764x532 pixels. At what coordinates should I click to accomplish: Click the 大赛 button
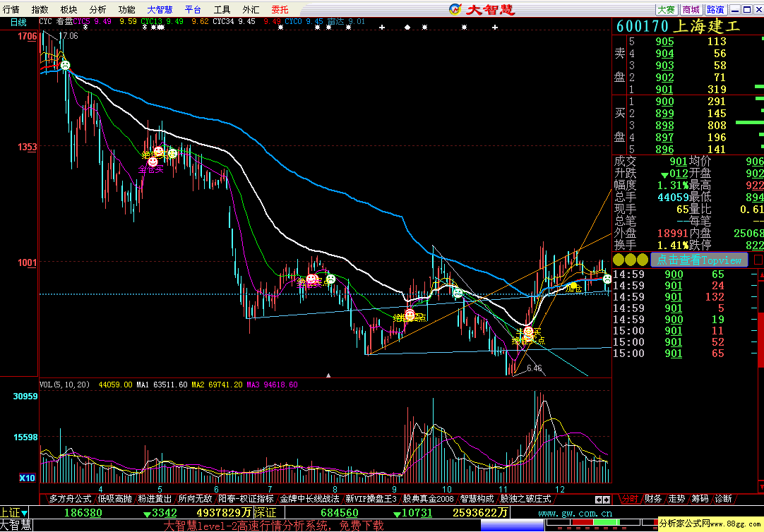(666, 10)
